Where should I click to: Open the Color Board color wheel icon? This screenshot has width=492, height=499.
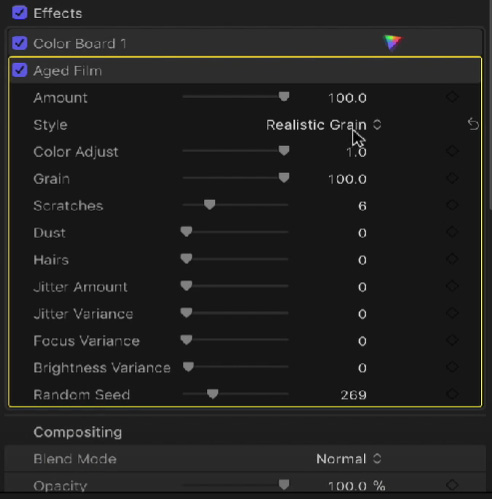[393, 43]
